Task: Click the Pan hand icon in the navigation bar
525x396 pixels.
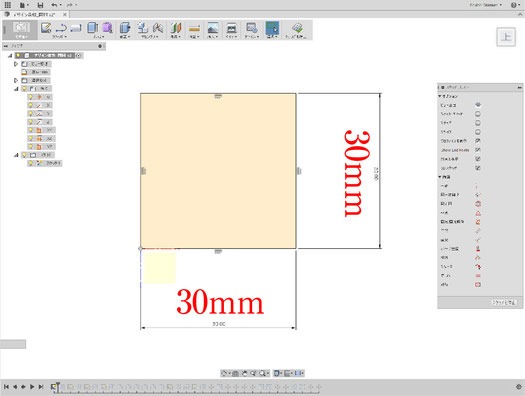Action: 245,373
